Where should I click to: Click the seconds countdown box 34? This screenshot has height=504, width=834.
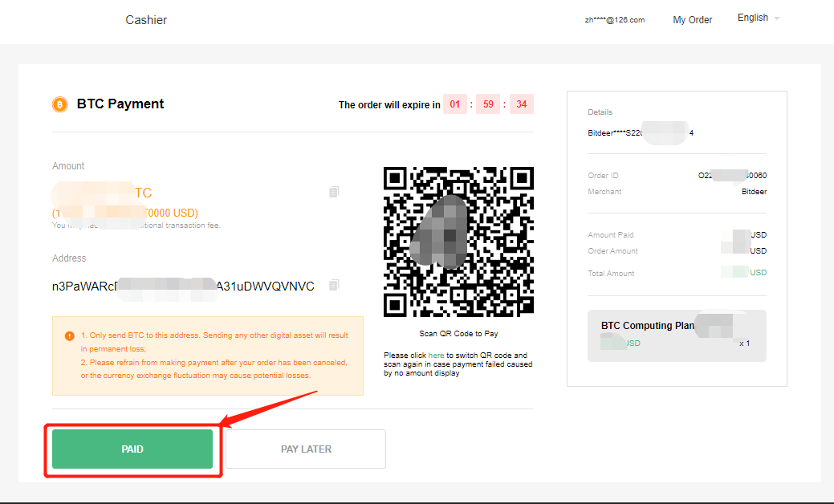(522, 104)
